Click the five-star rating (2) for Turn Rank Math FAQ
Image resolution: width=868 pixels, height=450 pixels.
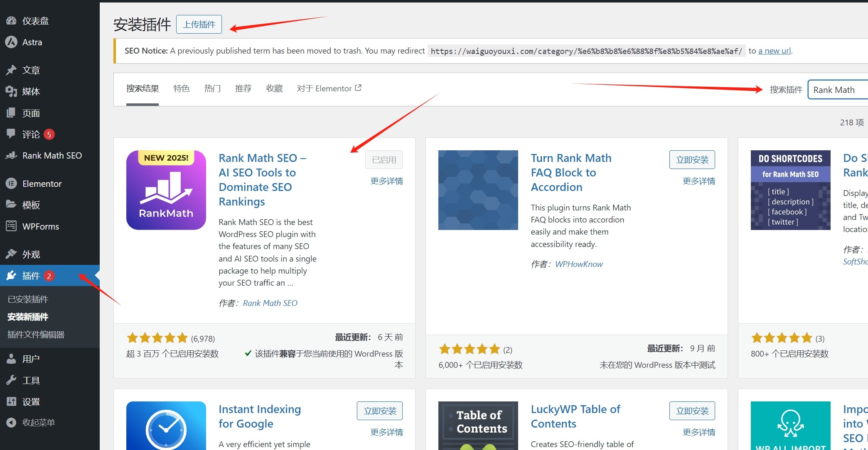(x=475, y=349)
